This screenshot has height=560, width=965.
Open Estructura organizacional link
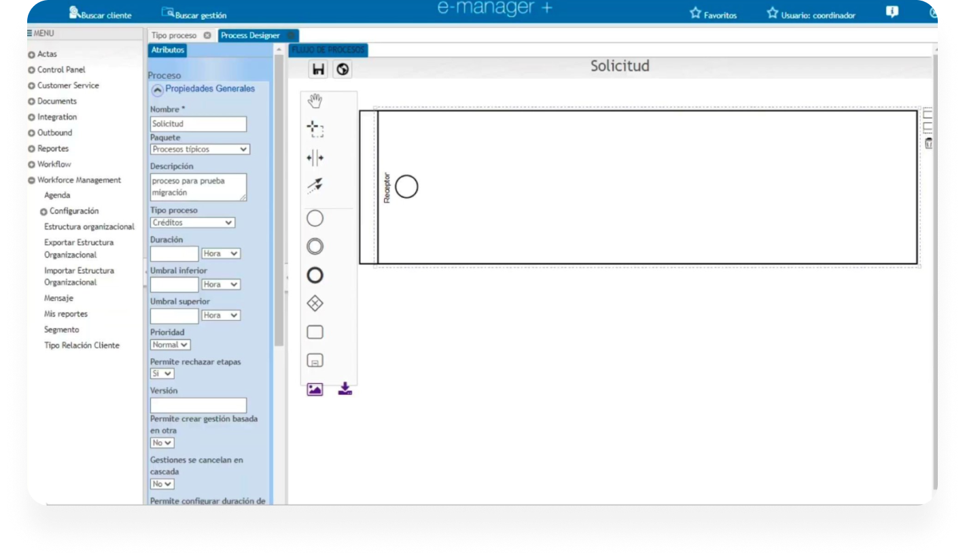[x=89, y=227]
